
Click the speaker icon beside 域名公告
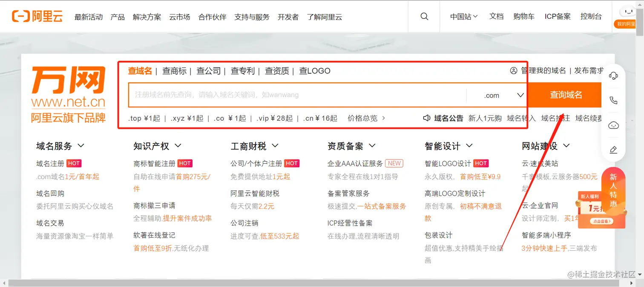coord(427,118)
